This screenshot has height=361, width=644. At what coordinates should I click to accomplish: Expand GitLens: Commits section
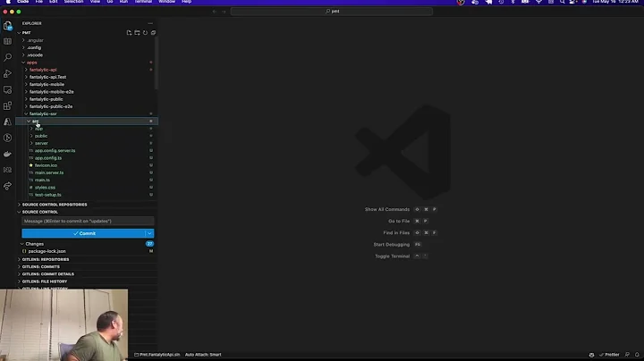(x=40, y=266)
